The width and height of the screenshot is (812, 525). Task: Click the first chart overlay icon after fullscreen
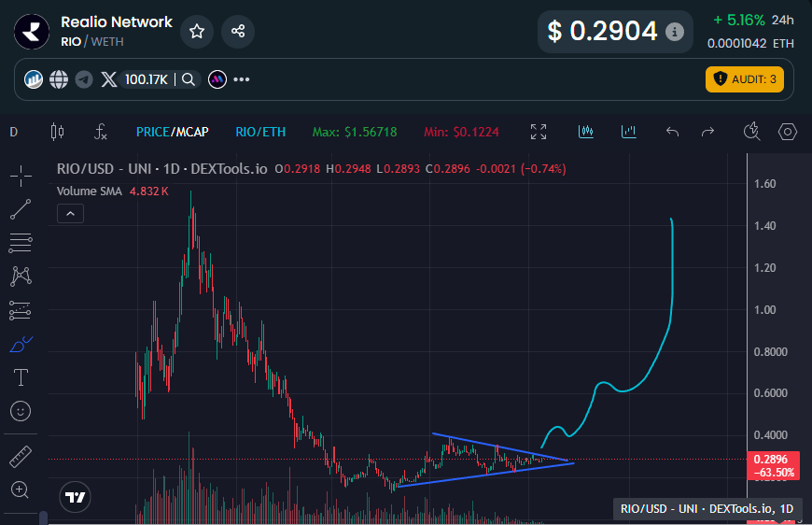(586, 132)
